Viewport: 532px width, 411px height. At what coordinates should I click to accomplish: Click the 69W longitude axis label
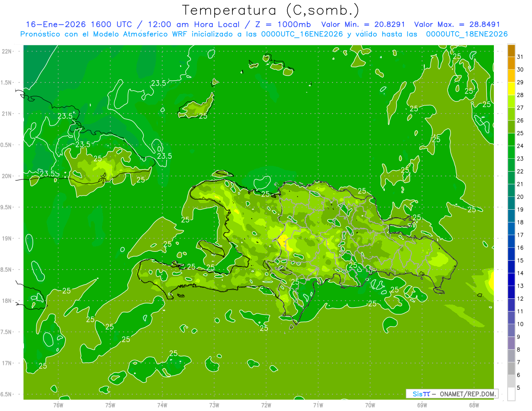[422, 405]
